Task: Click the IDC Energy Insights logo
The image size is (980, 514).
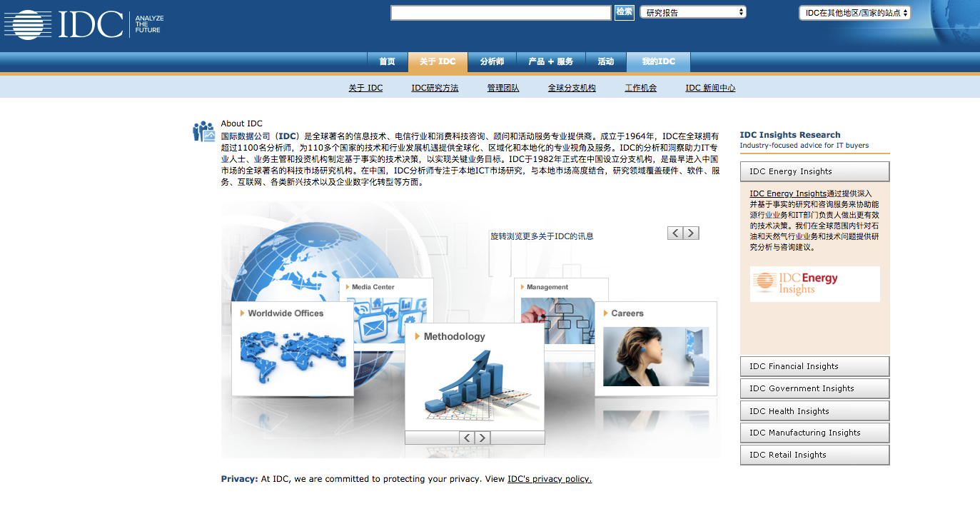Action: (x=814, y=284)
